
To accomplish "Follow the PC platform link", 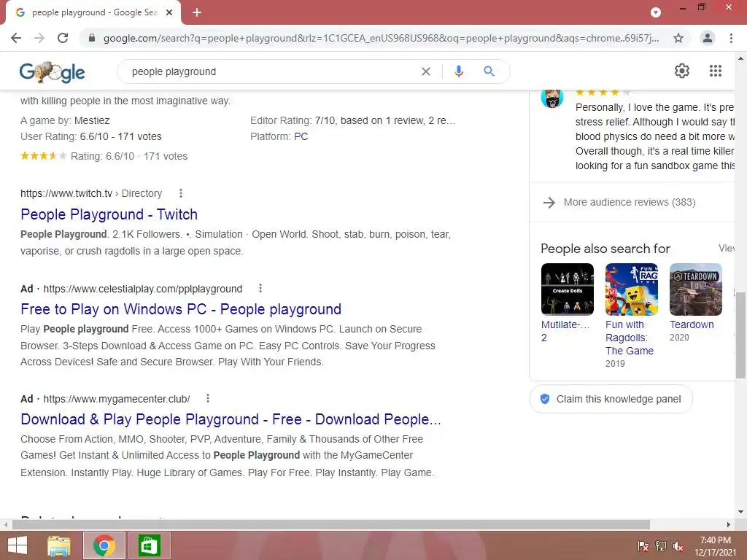I will (x=301, y=136).
